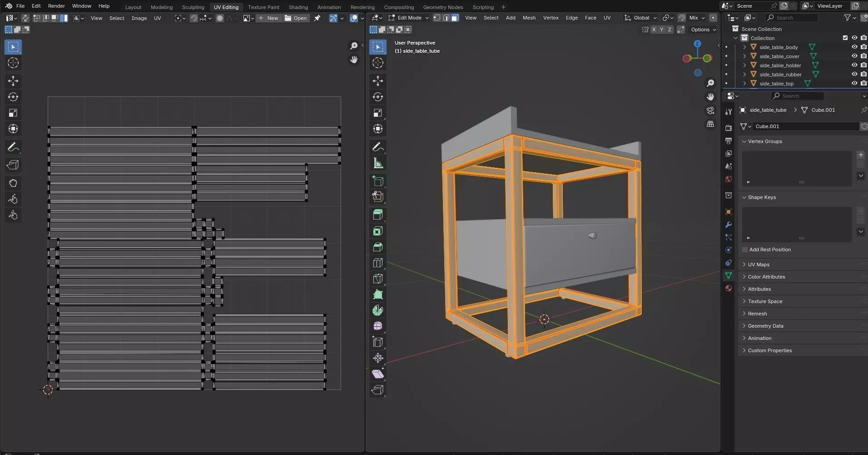Select the Inset Faces tool
Viewport: 868px width, 455px height.
(378, 231)
